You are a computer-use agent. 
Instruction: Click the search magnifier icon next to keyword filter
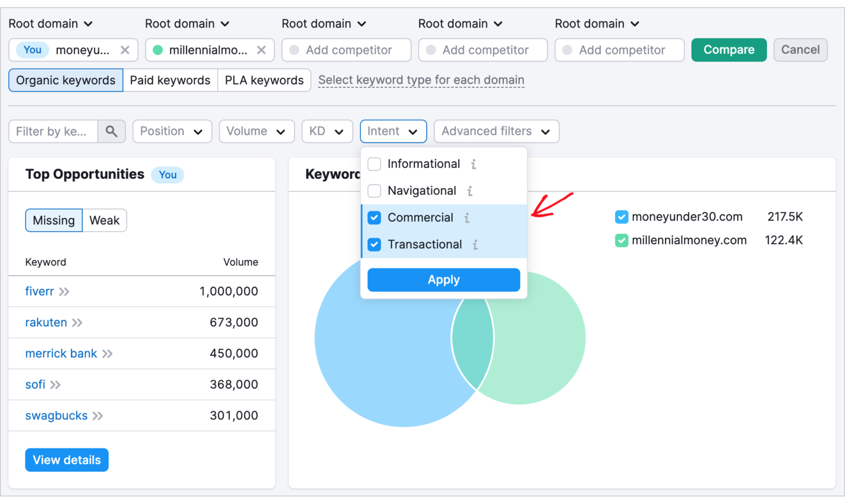[x=112, y=131]
